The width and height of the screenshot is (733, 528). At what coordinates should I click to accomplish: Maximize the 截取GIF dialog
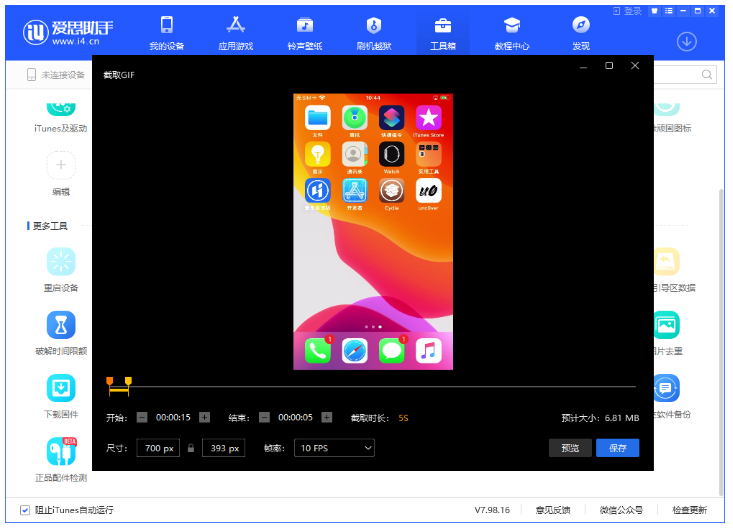[x=609, y=65]
